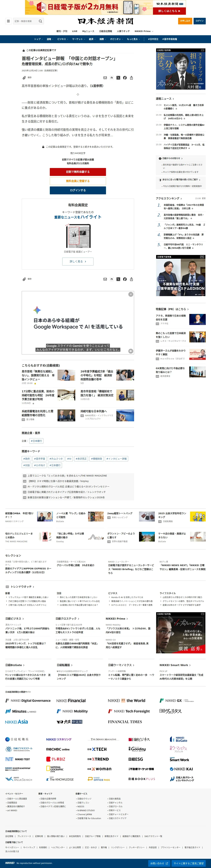Open the #日本銀行 company tag
Image resolution: width=211 pixels, height=868 pixels.
[x=36, y=441]
